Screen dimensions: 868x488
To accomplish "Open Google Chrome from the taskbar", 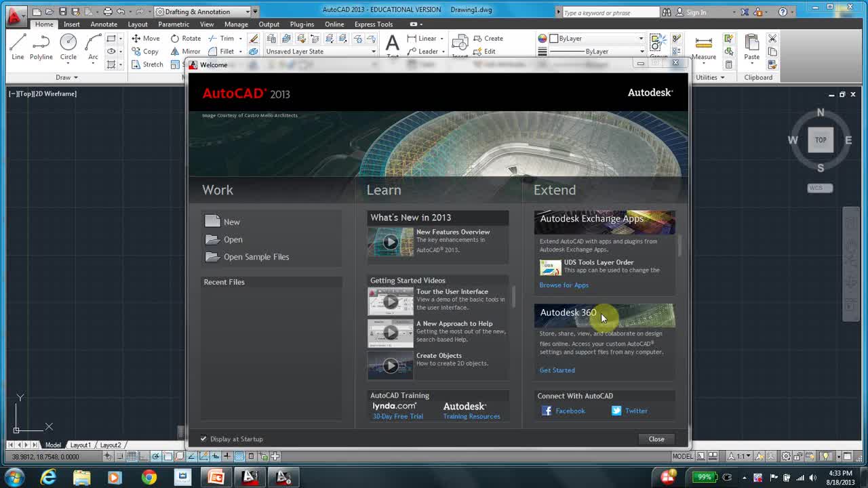I will click(x=149, y=477).
